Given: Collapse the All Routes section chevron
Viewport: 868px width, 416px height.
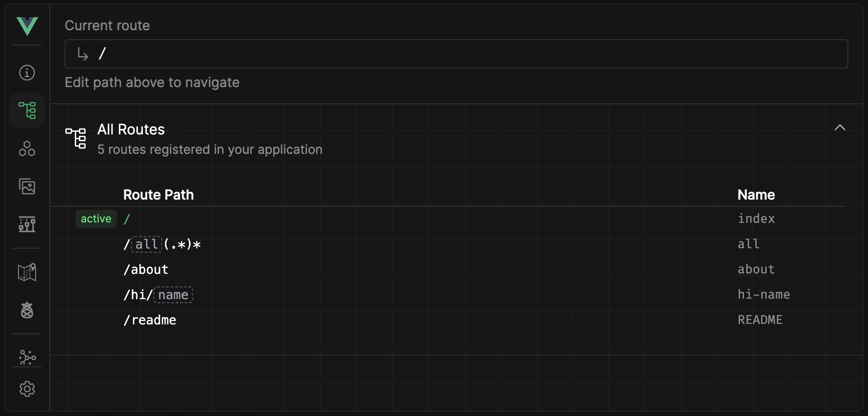Looking at the screenshot, I should (840, 128).
